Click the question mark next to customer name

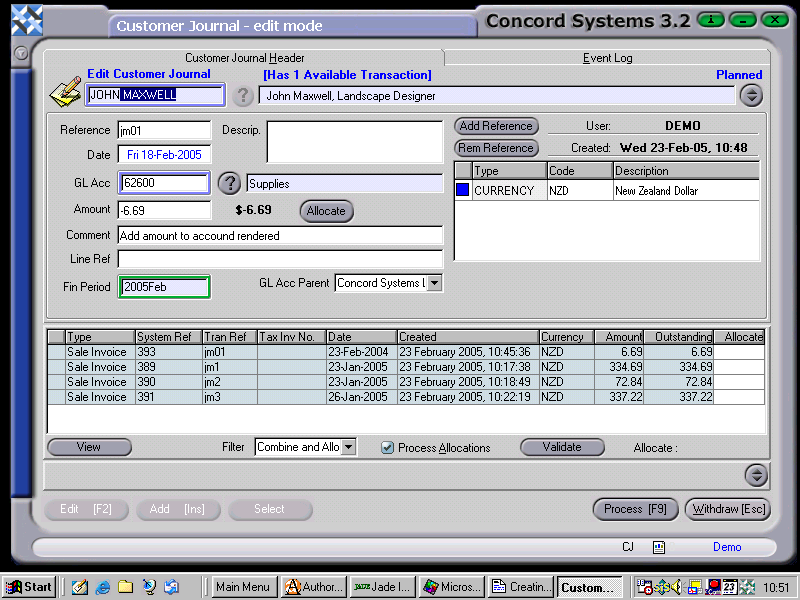243,95
